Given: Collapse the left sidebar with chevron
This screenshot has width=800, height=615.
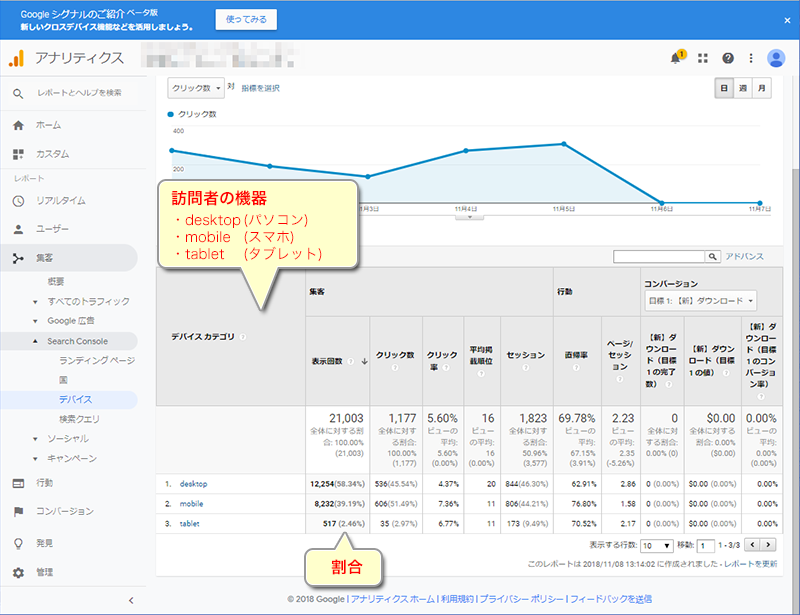Looking at the screenshot, I should click(130, 599).
